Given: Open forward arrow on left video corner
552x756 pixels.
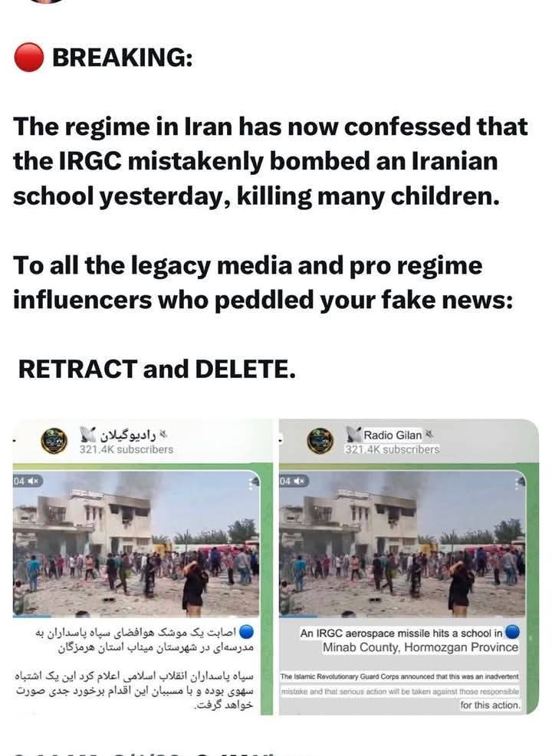Looking at the screenshot, I should coord(255,482).
